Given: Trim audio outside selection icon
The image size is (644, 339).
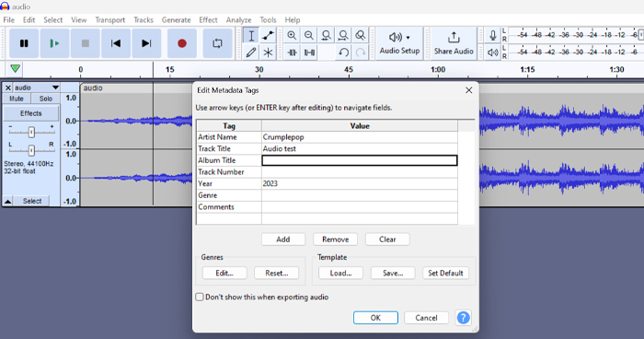Looking at the screenshot, I should pyautogui.click(x=292, y=53).
